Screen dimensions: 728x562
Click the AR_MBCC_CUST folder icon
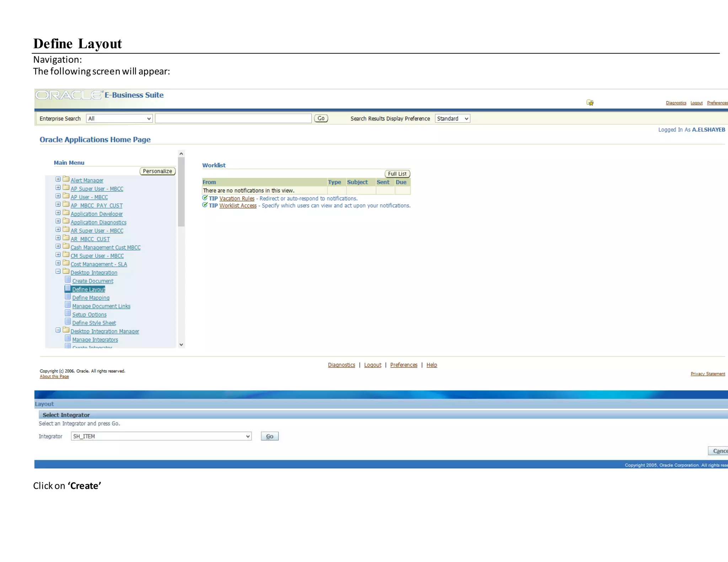coord(66,238)
